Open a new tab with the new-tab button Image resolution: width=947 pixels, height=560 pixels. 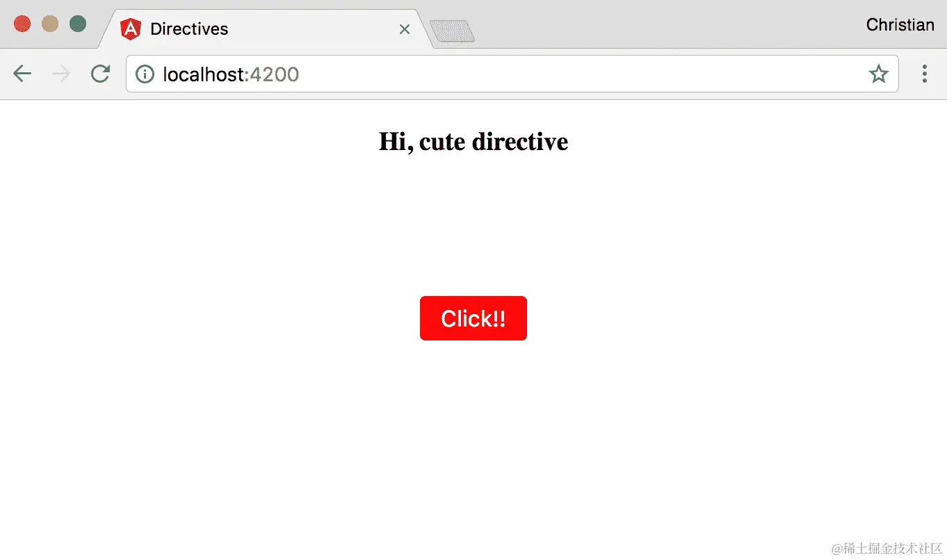(x=452, y=31)
